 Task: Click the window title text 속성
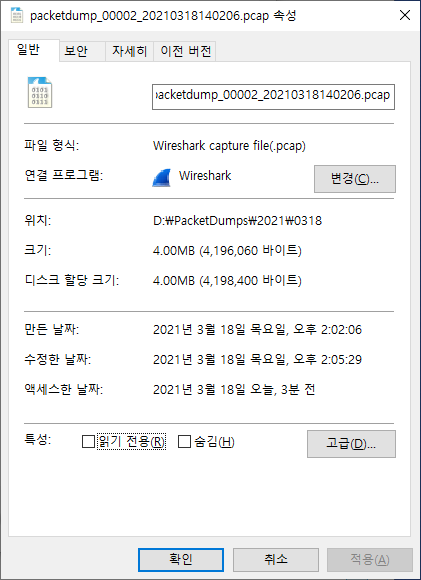[284, 16]
